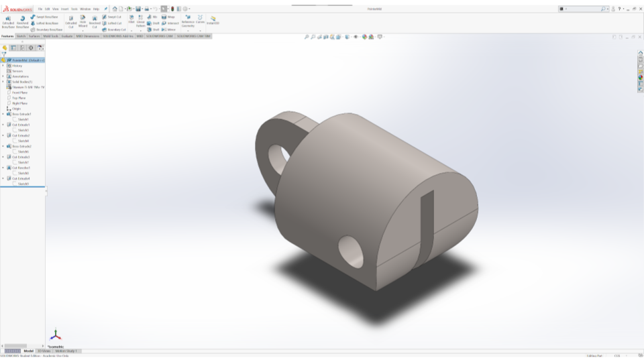
Task: Expand the History tree node
Action: [3, 66]
